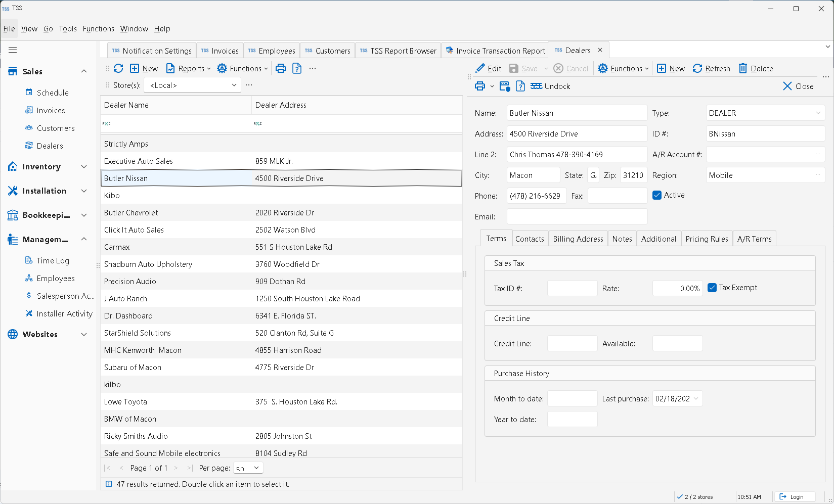Open the Time Log sidebar item
The image size is (834, 504).
(53, 261)
